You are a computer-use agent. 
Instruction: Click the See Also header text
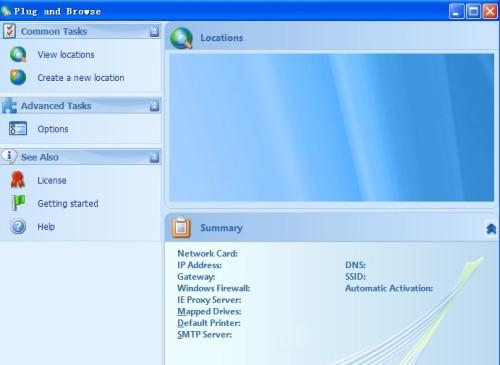[x=40, y=157]
